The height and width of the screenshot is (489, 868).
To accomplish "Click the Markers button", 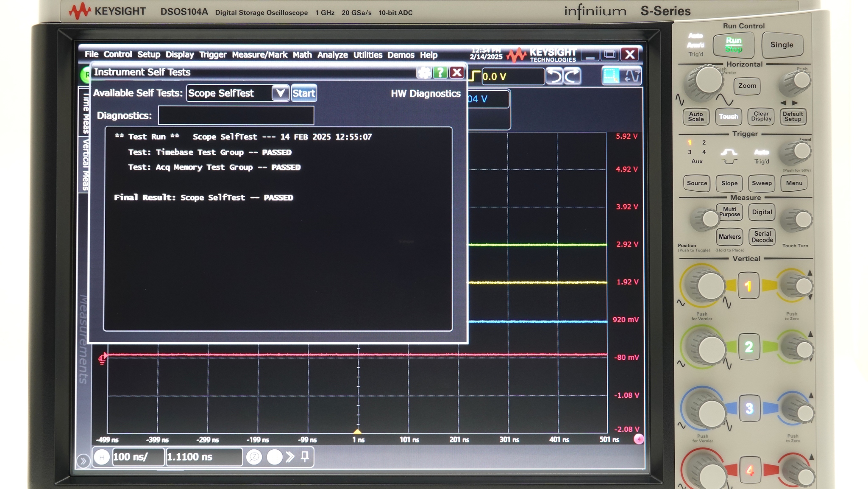I will tap(729, 237).
